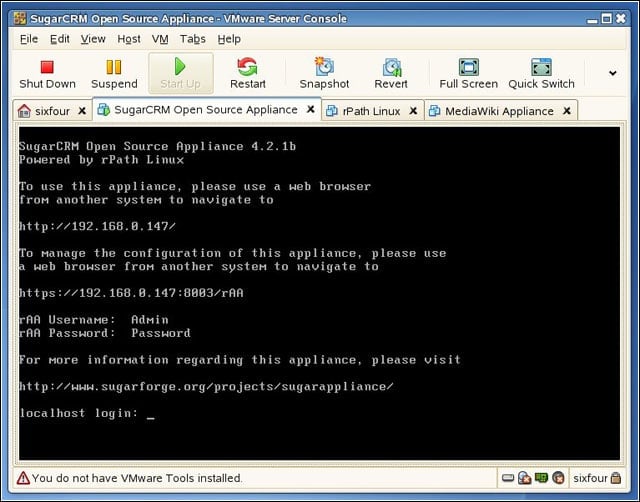
Task: Open the Host menu
Action: click(x=129, y=39)
